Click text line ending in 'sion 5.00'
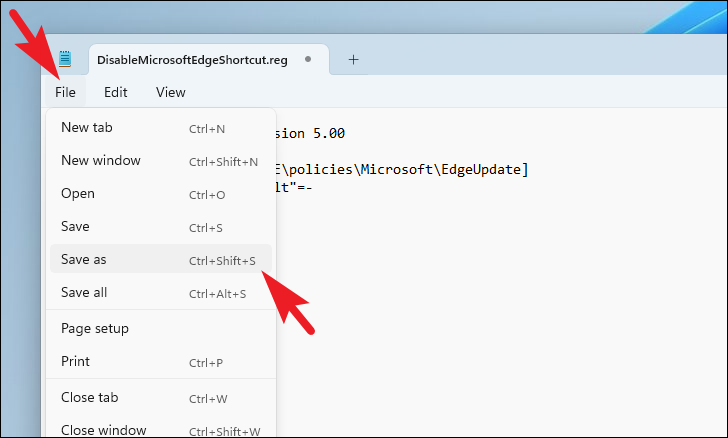The width and height of the screenshot is (728, 438). click(311, 133)
